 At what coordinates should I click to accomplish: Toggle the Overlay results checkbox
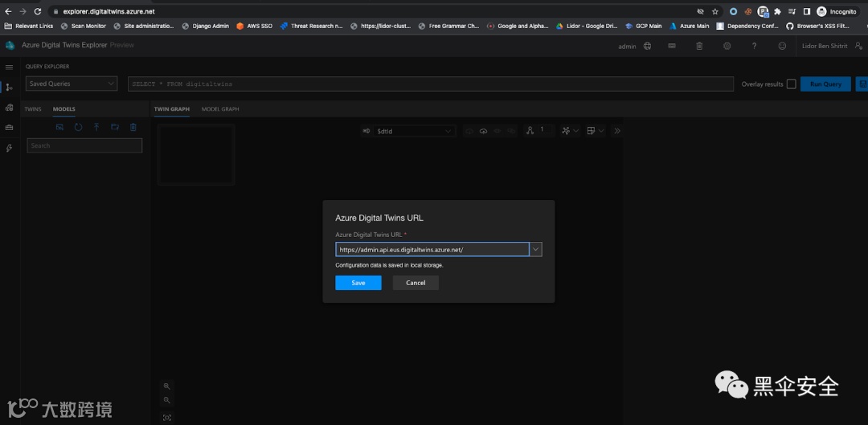point(791,84)
